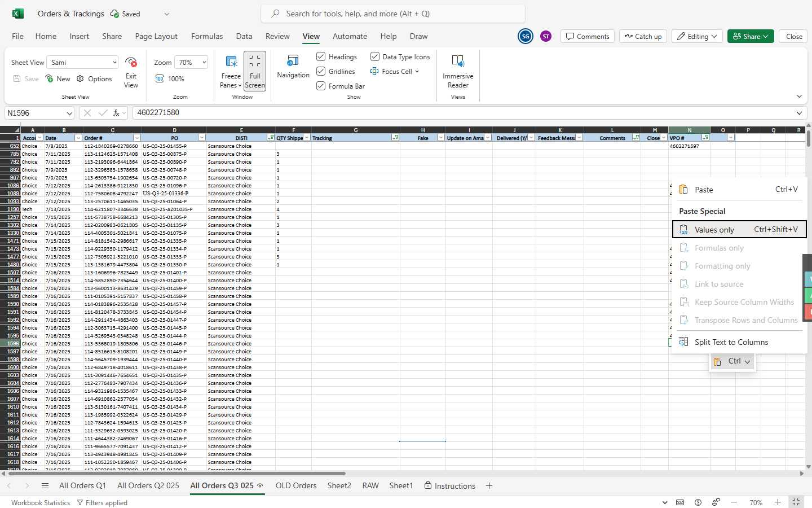This screenshot has width=812, height=508.
Task: Toggle the Formula Bar checkbox
Action: click(321, 86)
